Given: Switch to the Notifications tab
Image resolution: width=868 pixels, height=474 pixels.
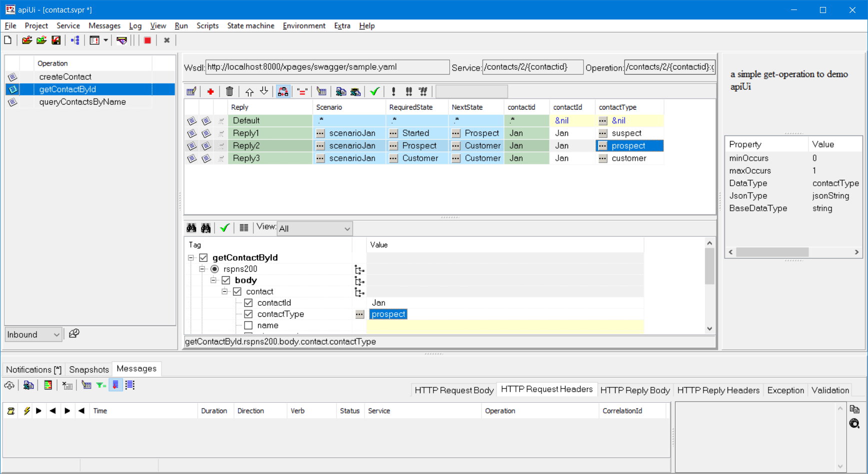Looking at the screenshot, I should click(x=33, y=369).
